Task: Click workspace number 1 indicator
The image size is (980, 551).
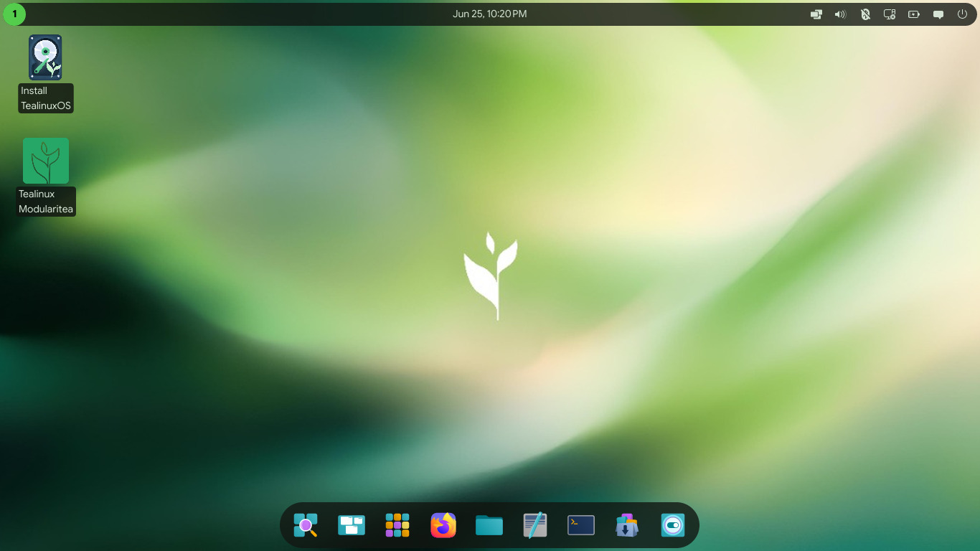Action: coord(14,14)
